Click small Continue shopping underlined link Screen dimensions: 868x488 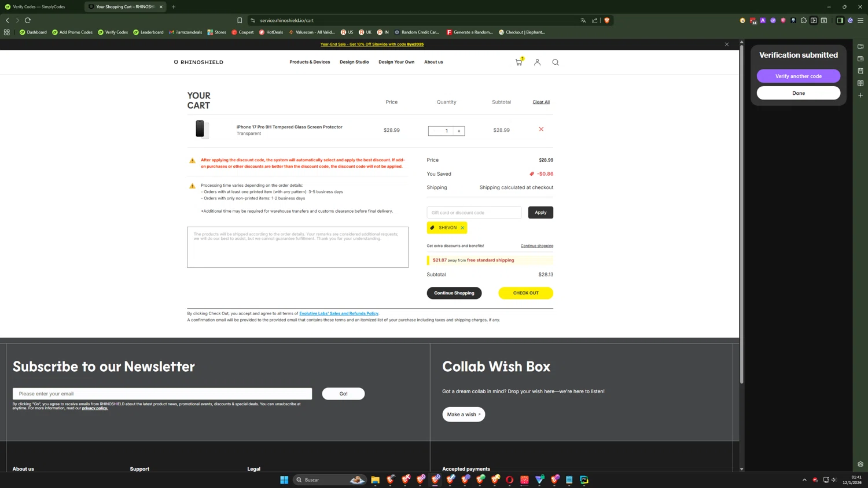click(537, 246)
